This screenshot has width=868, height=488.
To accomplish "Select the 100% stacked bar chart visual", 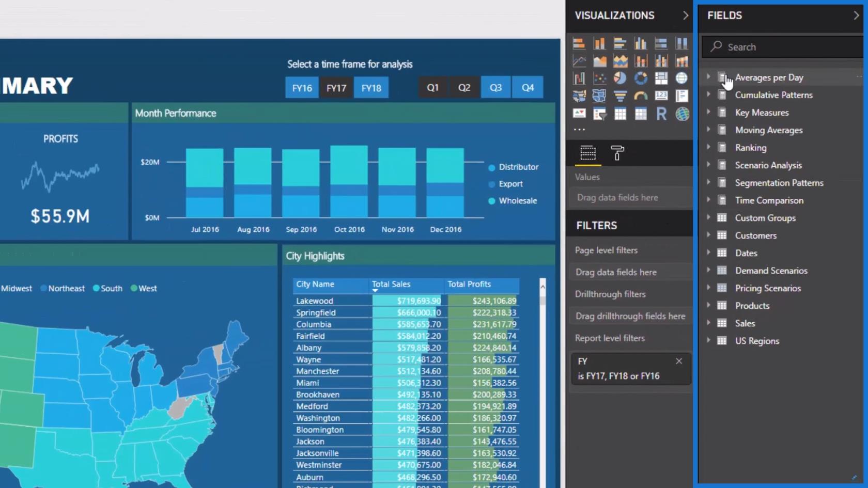I will (x=661, y=43).
